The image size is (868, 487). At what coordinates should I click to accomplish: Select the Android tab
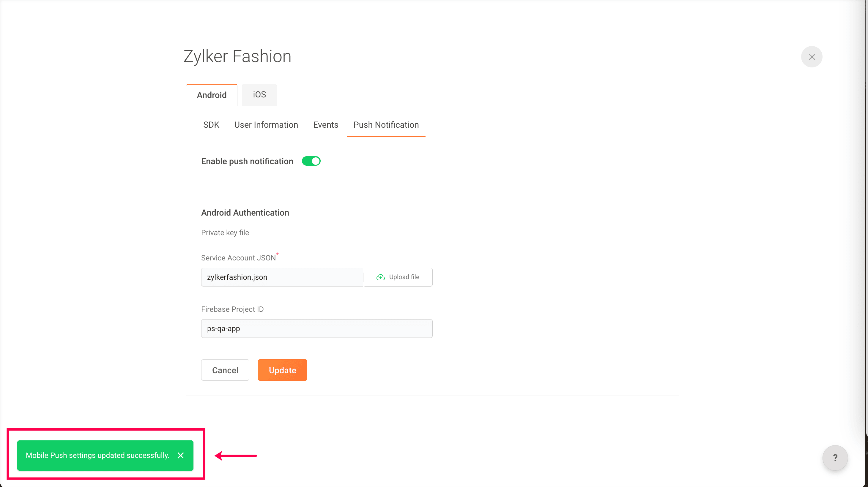click(x=212, y=95)
